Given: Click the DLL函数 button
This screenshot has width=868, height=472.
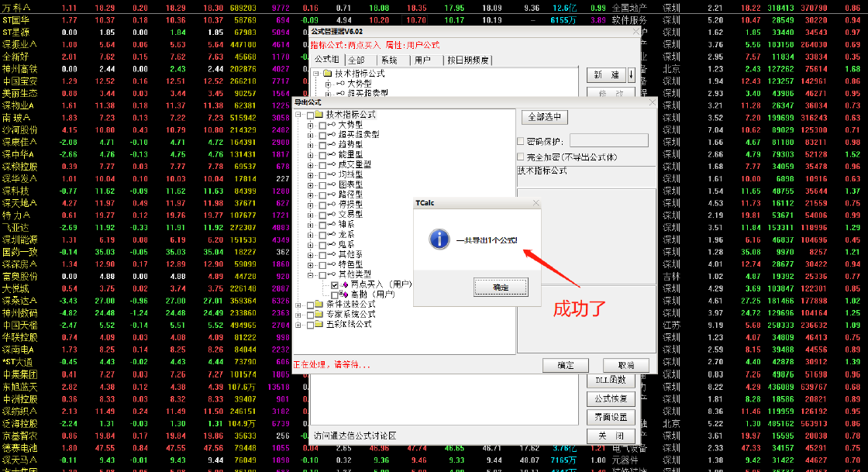Looking at the screenshot, I should point(611,380).
